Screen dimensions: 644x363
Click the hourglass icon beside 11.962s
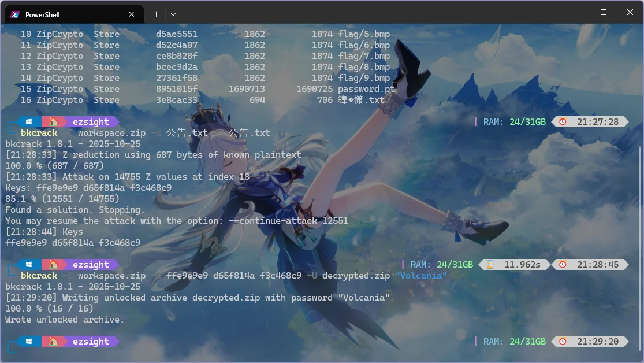[490, 265]
